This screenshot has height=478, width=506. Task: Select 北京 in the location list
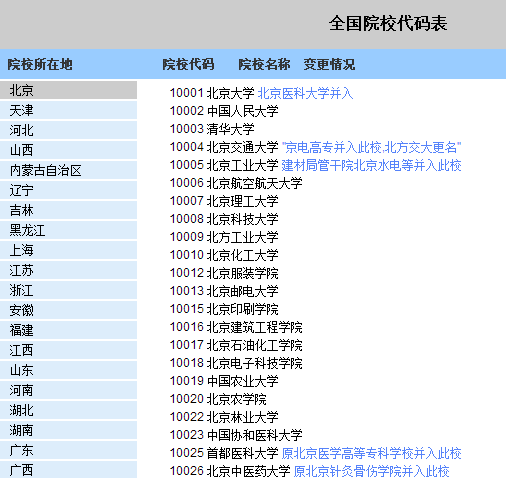pos(68,90)
